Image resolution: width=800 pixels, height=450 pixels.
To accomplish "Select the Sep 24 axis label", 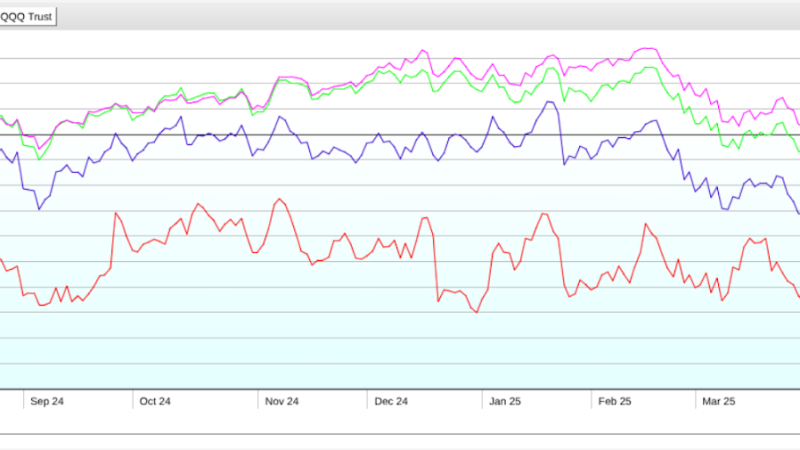I will [x=47, y=402].
